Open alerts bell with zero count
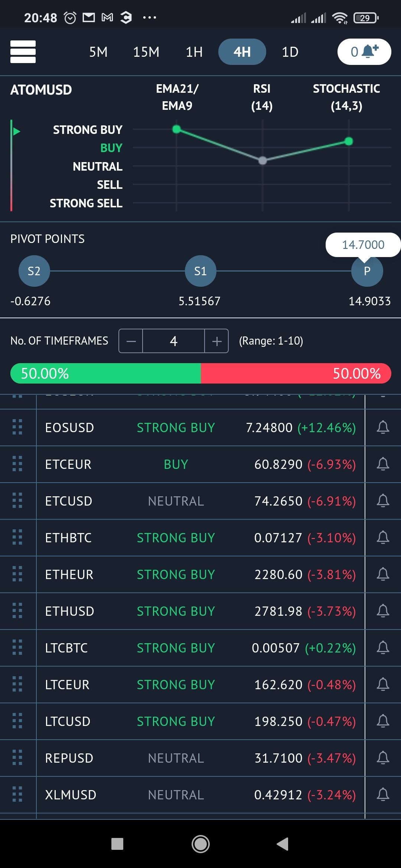Viewport: 401px width, 868px height. pos(364,52)
